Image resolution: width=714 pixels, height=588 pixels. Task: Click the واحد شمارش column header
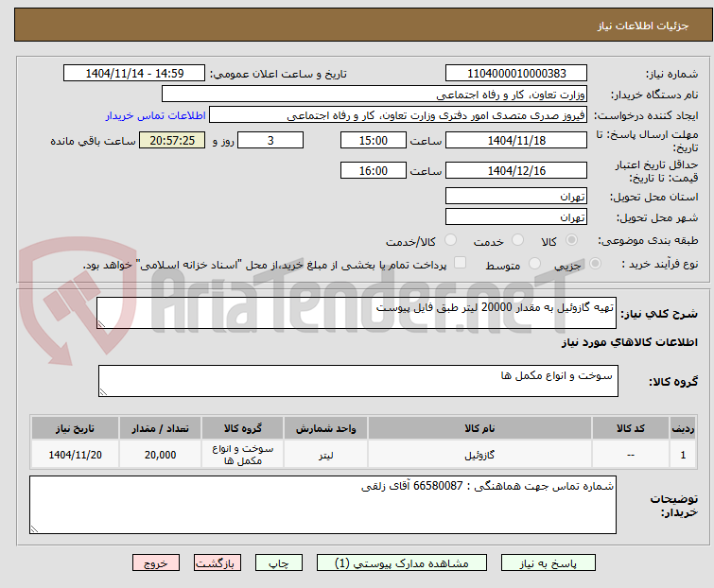(x=325, y=428)
